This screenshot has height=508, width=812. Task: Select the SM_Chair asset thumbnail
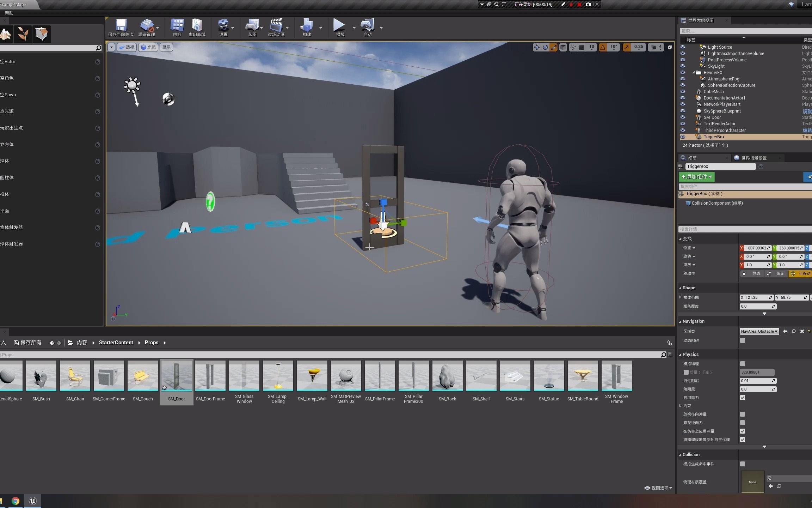tap(75, 376)
